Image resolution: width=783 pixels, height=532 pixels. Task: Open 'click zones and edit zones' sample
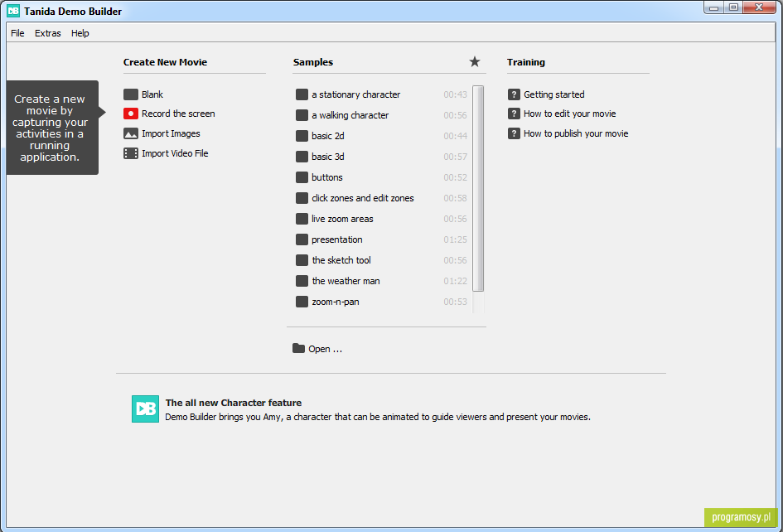click(x=363, y=198)
